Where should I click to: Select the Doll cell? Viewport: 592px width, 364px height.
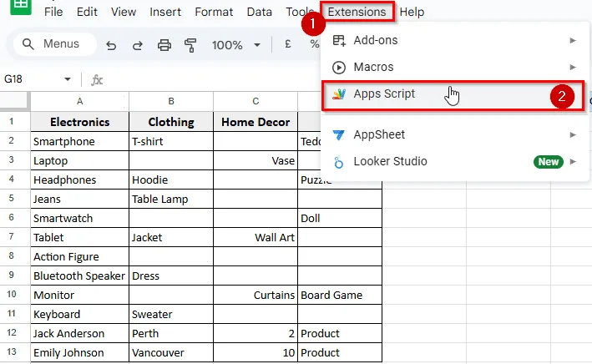click(340, 218)
